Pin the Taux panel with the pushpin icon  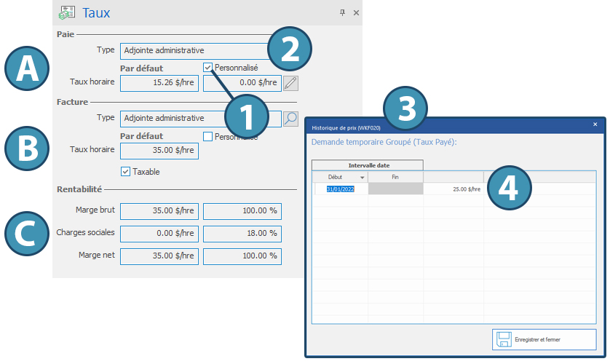[342, 13]
